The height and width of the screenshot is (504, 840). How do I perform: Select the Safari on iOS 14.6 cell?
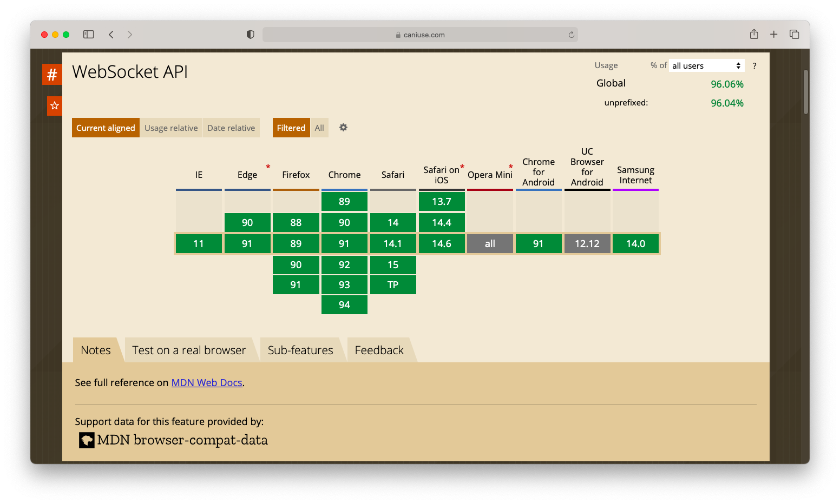tap(442, 243)
